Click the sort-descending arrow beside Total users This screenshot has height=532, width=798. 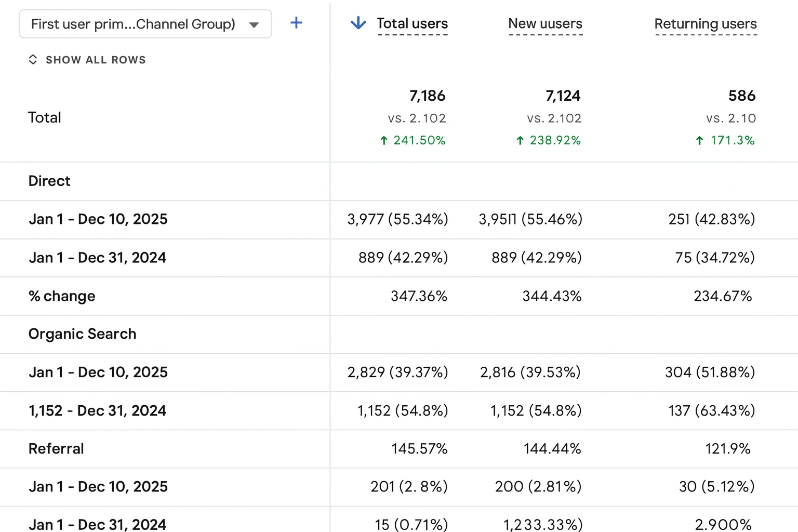click(358, 23)
